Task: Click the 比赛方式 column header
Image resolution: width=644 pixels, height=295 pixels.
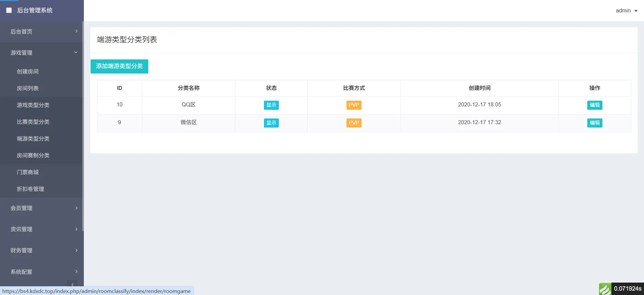Action: (x=354, y=88)
